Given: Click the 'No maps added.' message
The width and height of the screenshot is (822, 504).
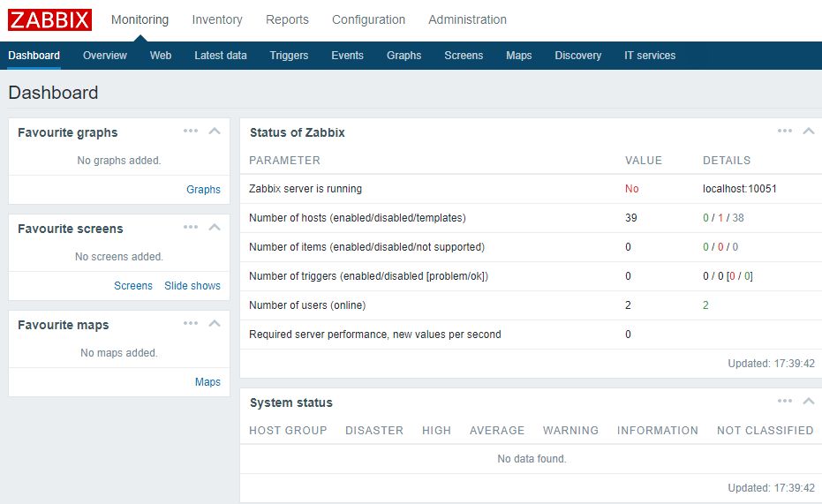Looking at the screenshot, I should click(119, 353).
